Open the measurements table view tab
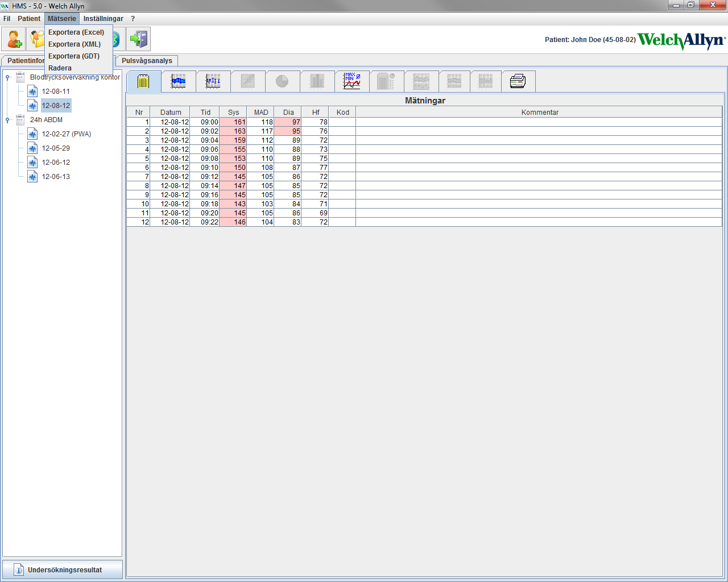This screenshot has height=582, width=728. [x=143, y=81]
